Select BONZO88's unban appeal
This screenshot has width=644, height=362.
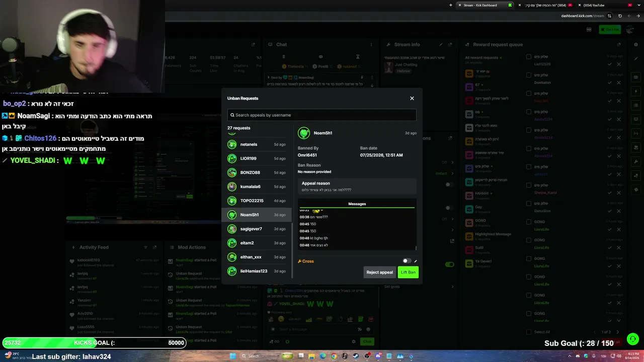[257, 172]
